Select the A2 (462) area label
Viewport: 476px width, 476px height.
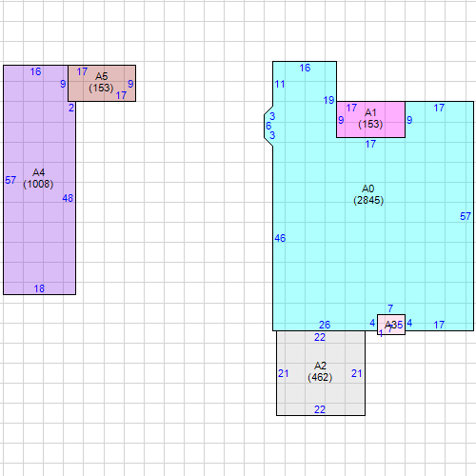(320, 371)
